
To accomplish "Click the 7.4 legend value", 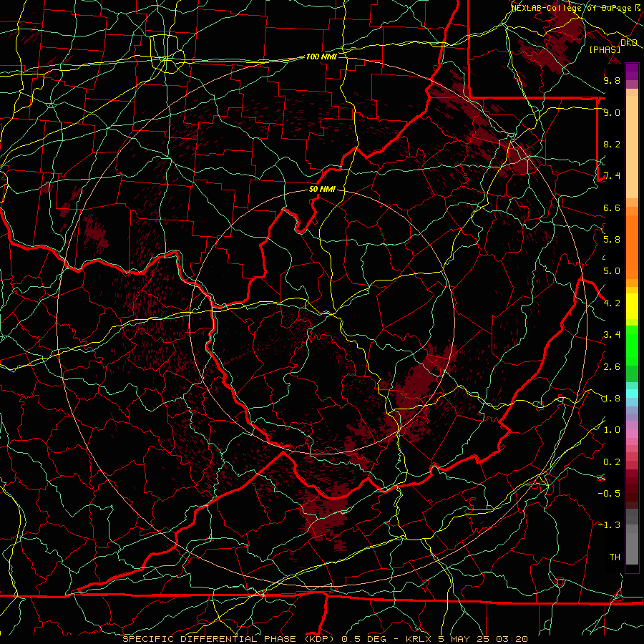I will [612, 176].
